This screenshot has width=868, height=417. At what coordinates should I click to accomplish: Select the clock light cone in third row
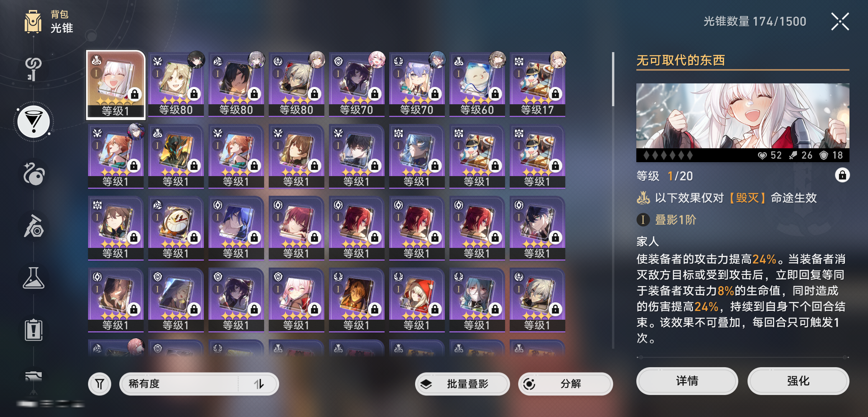pyautogui.click(x=176, y=228)
